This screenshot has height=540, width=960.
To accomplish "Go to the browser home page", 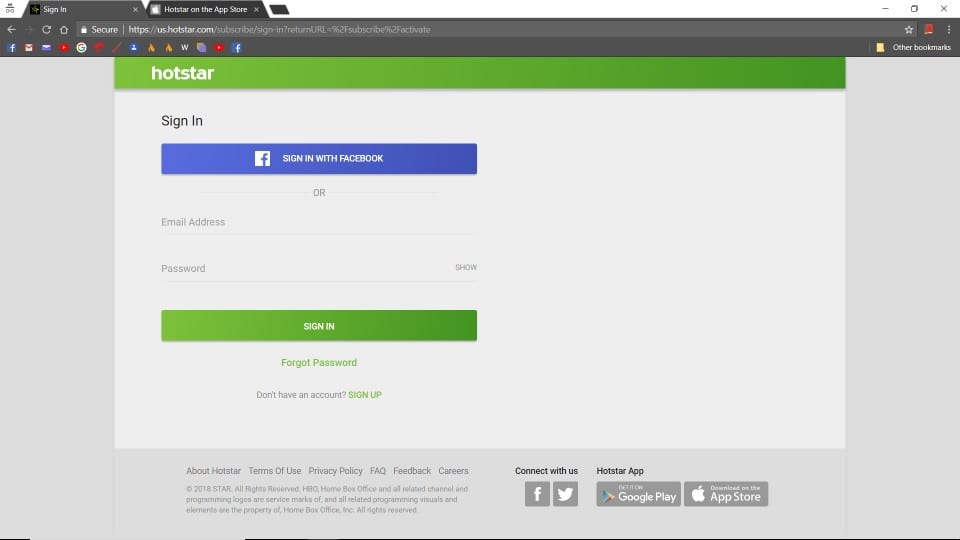I will pos(64,29).
